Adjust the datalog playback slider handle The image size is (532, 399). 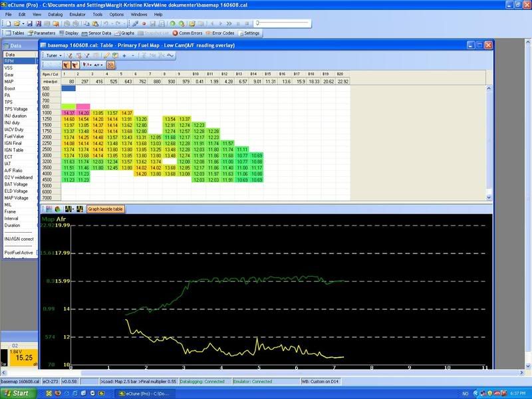[x=257, y=23]
